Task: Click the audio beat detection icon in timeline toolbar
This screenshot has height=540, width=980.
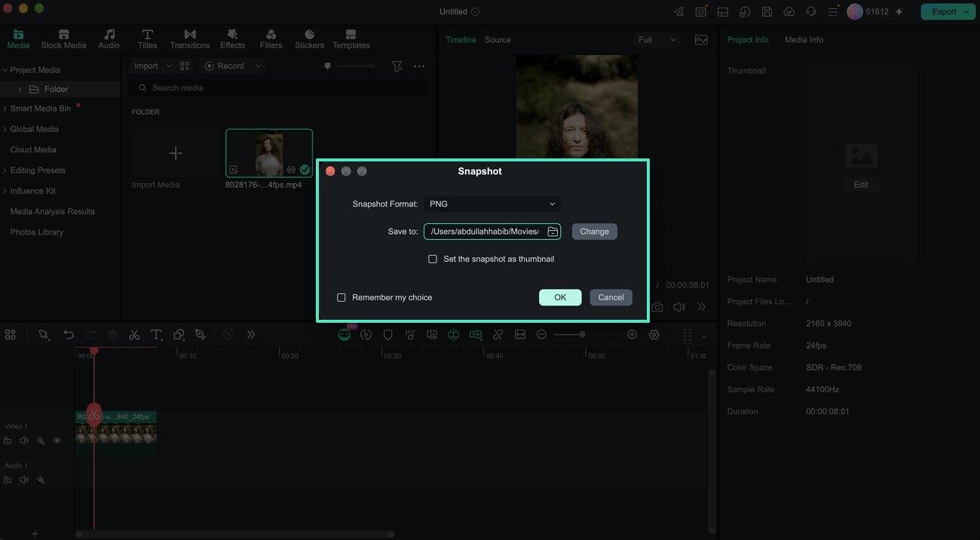Action: point(410,335)
